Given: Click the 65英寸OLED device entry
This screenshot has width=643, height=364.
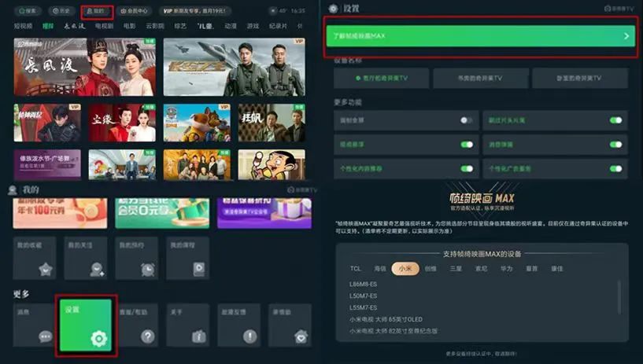Looking at the screenshot, I should 386,319.
